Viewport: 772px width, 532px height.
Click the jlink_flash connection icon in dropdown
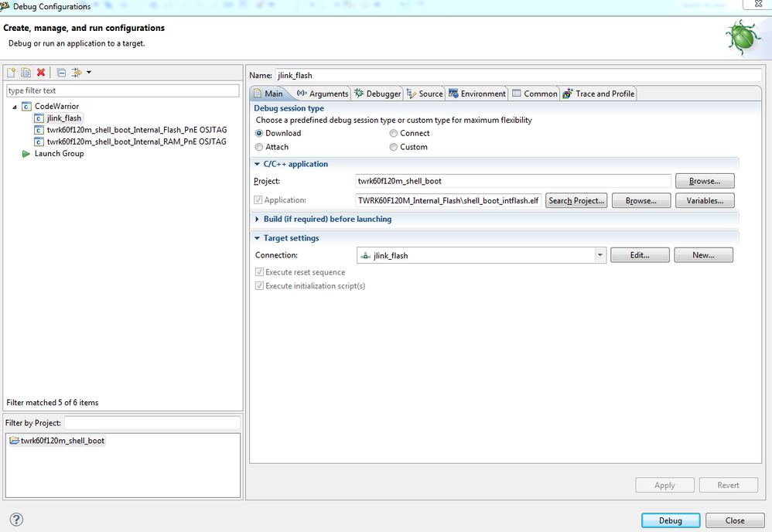point(366,255)
